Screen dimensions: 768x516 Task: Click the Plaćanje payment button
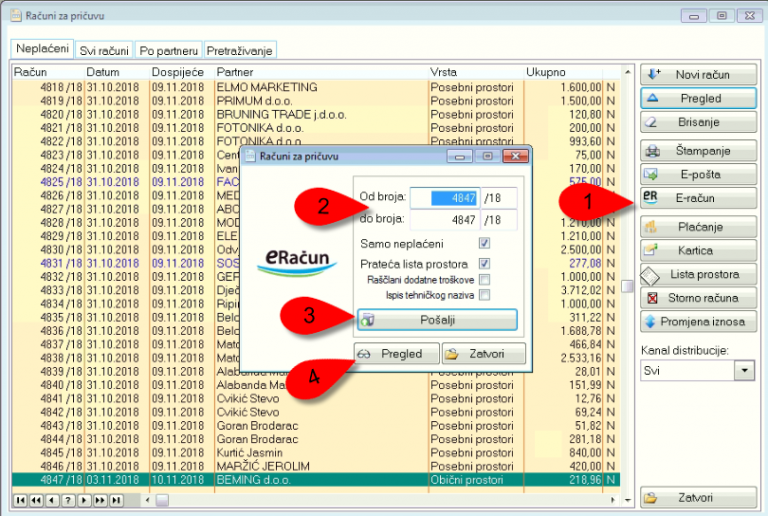698,227
